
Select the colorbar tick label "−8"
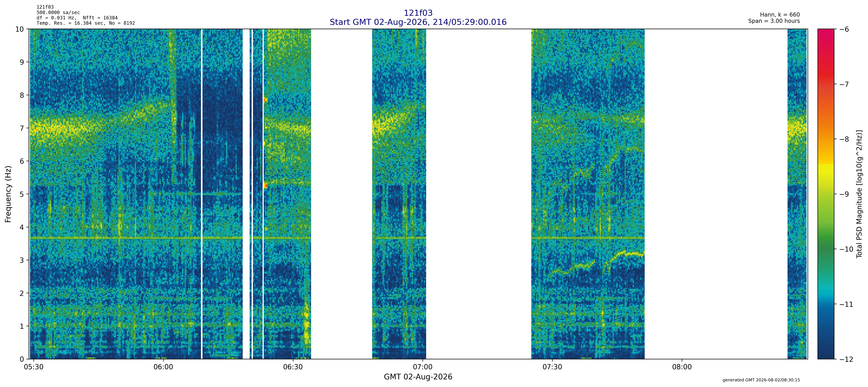point(843,139)
